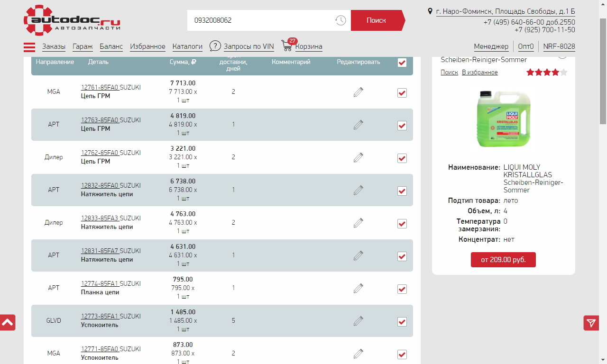
Task: Click the autodoc.ru logo
Action: coord(72,20)
